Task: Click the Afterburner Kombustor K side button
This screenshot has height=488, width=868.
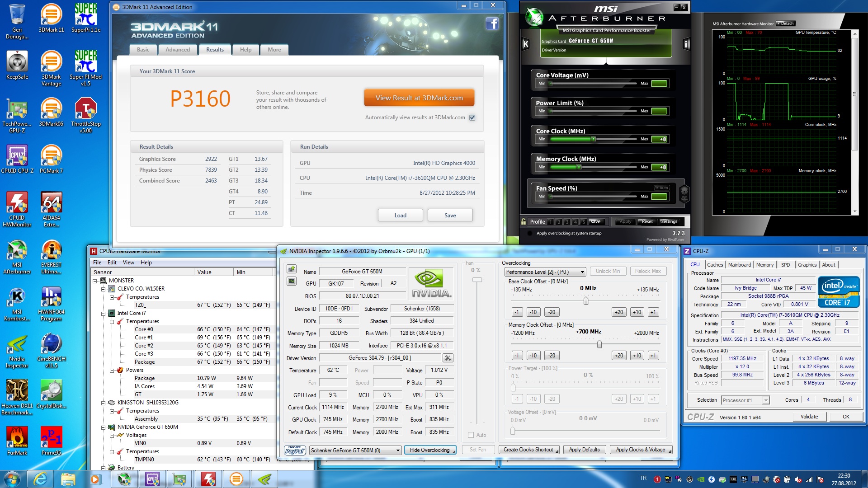Action: (x=526, y=44)
